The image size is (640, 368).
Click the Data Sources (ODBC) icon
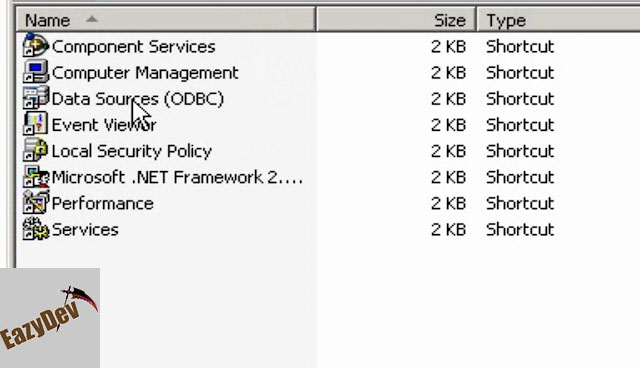(x=36, y=98)
